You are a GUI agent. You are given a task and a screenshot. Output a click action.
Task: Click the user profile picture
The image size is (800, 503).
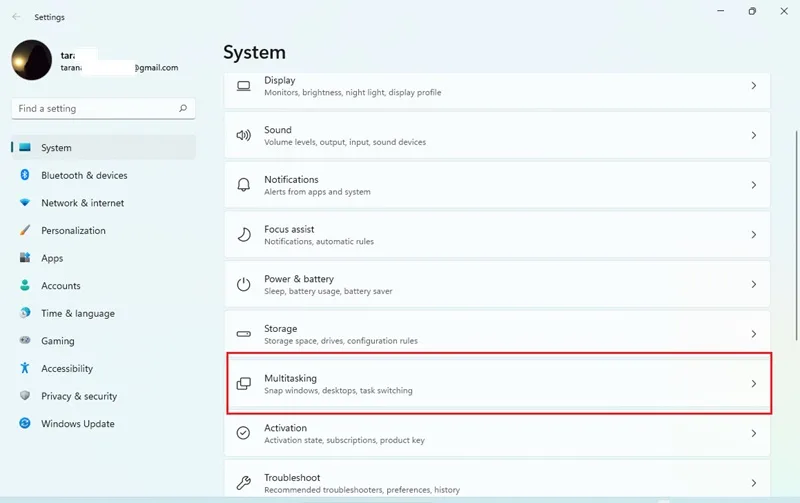[32, 60]
